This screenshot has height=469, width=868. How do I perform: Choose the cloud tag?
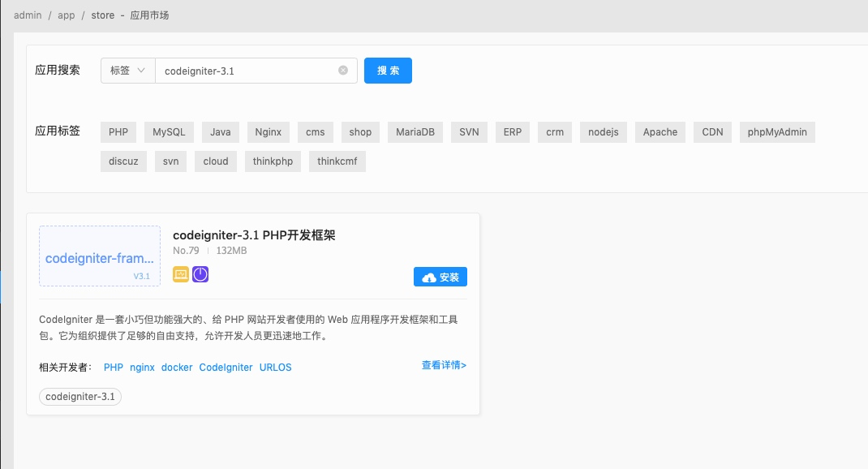pos(216,161)
